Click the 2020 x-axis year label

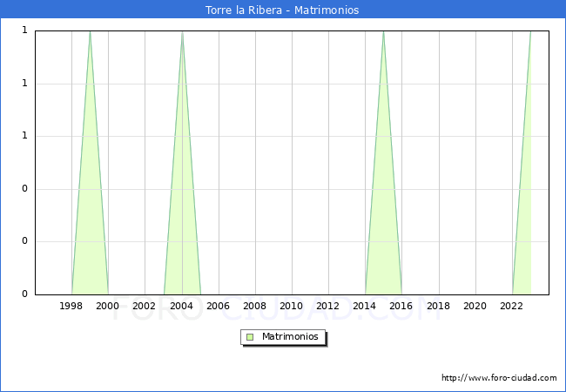(475, 307)
